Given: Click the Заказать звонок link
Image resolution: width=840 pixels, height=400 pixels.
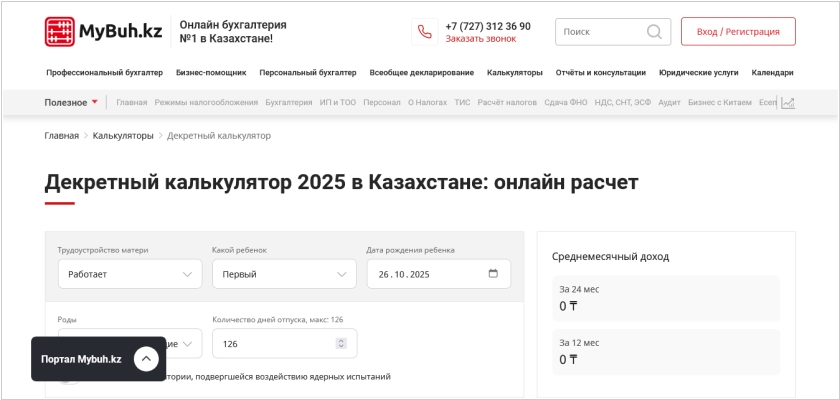Looking at the screenshot, I should tap(480, 39).
